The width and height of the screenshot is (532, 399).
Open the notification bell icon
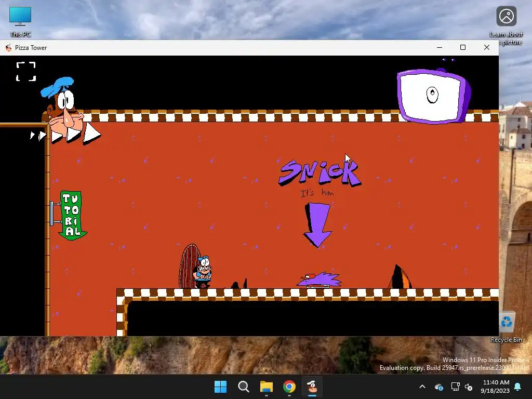(518, 387)
